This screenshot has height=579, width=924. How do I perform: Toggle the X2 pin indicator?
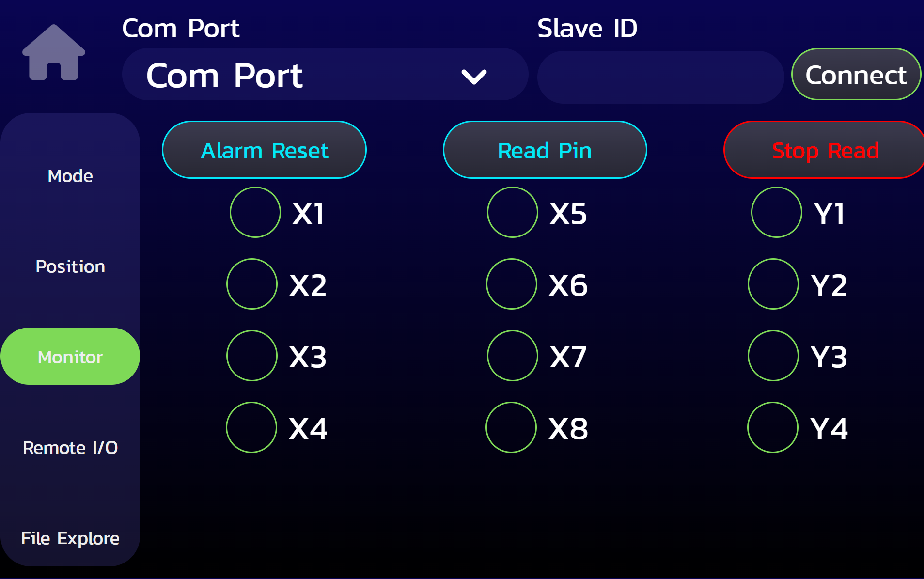[252, 284]
